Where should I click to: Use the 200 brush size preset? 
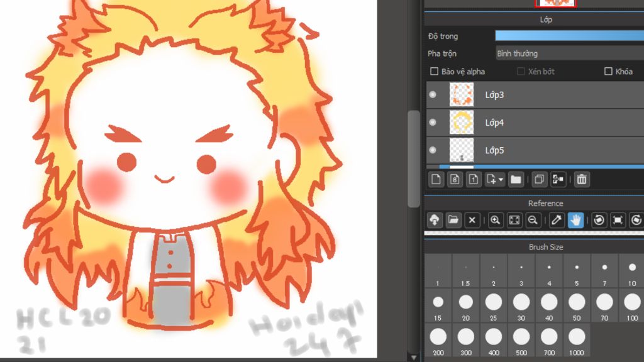(x=438, y=340)
